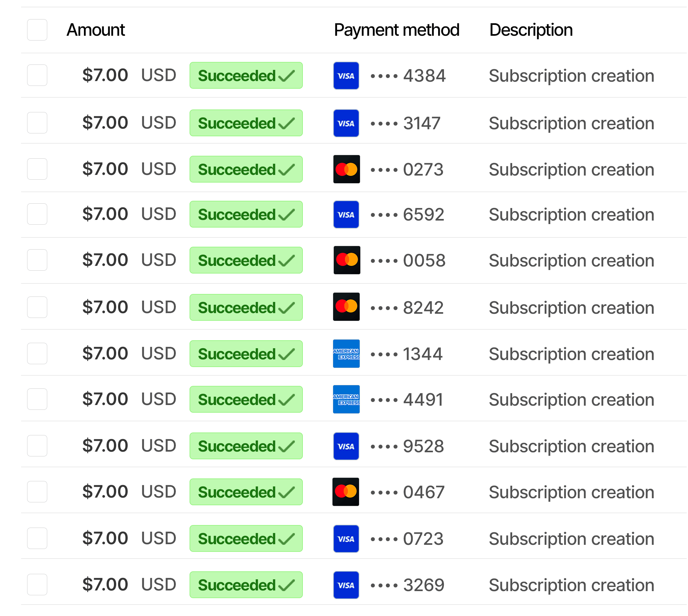Check the box for the payment ending 4384
The image size is (688, 616).
tap(37, 75)
